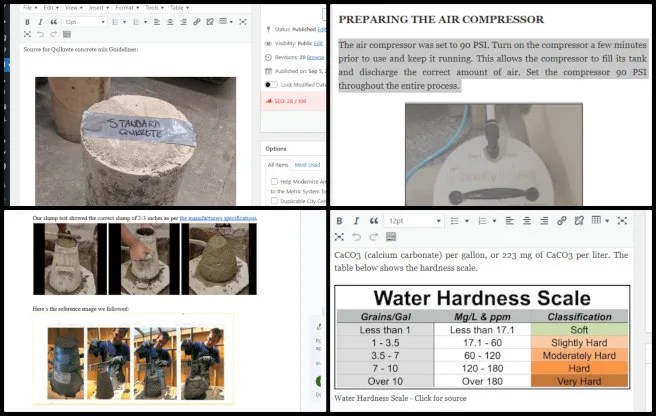Click Insert link icon in Quikrete guidelines editor
The height and width of the screenshot is (416, 656).
[197, 22]
